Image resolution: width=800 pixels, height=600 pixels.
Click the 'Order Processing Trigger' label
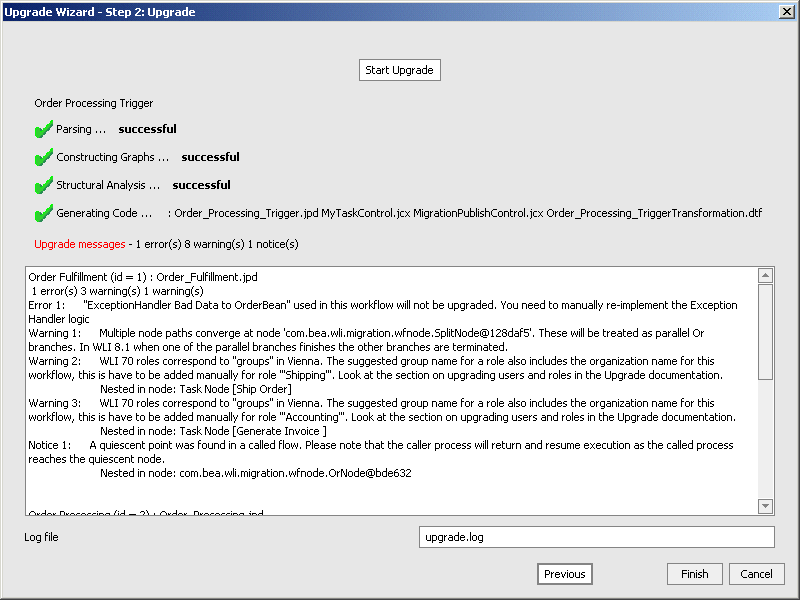pos(93,103)
